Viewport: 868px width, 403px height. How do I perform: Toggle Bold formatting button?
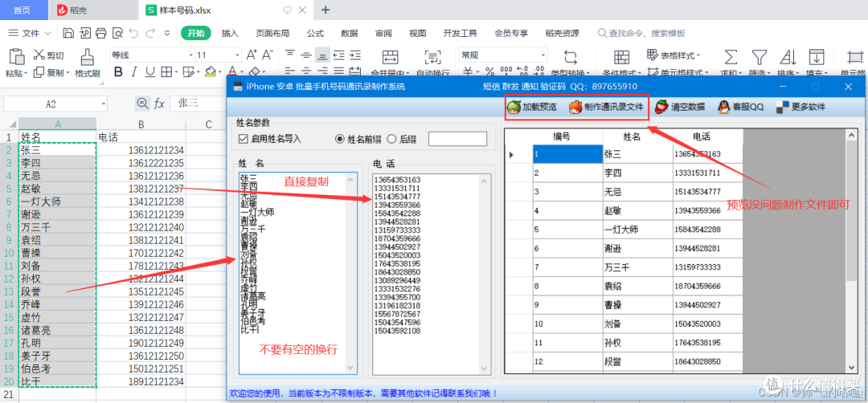pos(118,72)
